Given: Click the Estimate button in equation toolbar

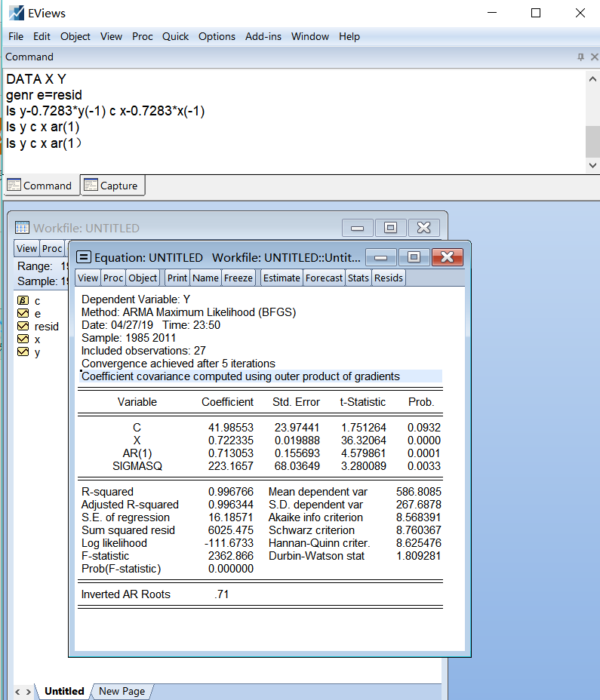Looking at the screenshot, I should pyautogui.click(x=282, y=278).
